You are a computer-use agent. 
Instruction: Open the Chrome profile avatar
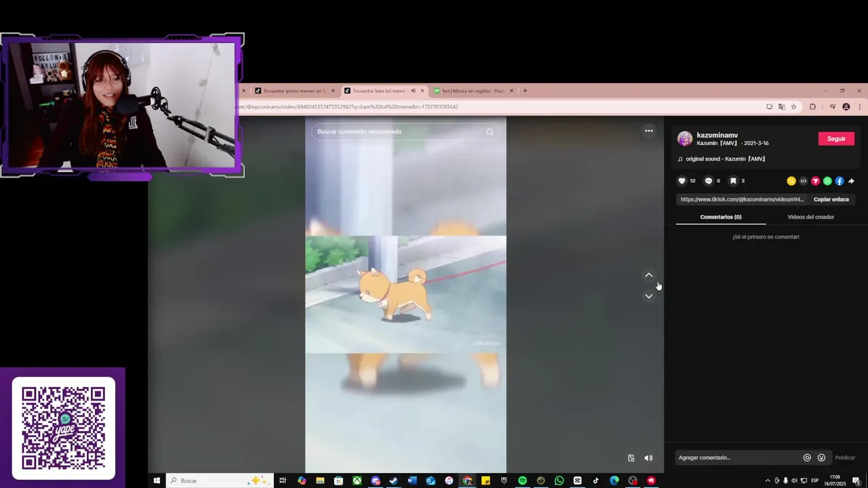(x=846, y=106)
